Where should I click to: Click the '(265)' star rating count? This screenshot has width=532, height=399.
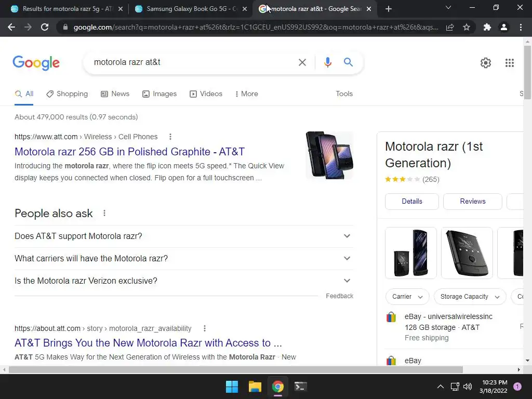point(431,179)
